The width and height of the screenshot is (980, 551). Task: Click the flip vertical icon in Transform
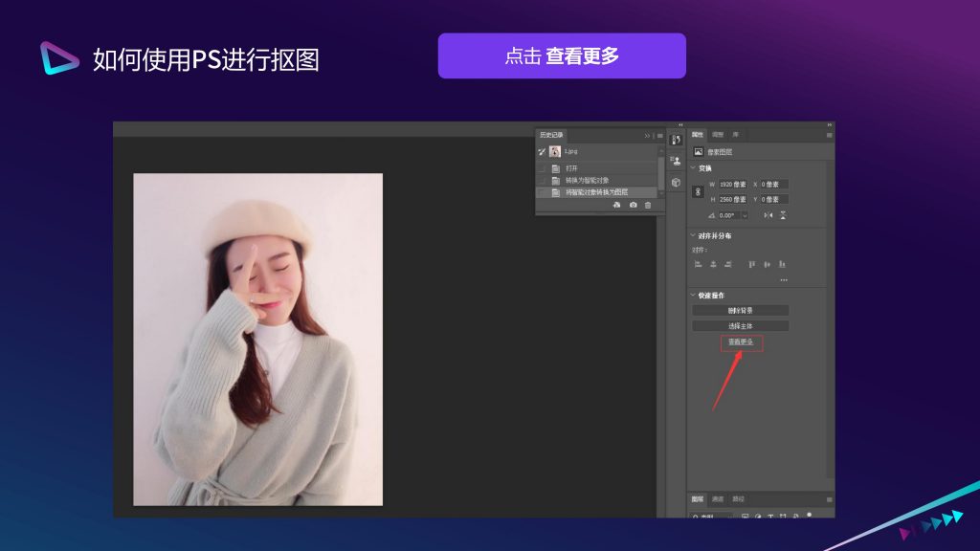point(783,215)
